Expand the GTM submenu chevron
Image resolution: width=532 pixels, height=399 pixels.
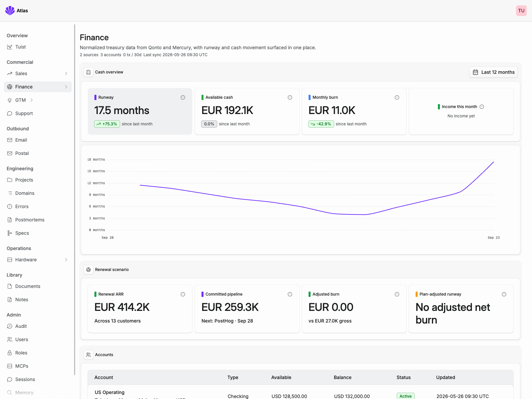tap(32, 100)
